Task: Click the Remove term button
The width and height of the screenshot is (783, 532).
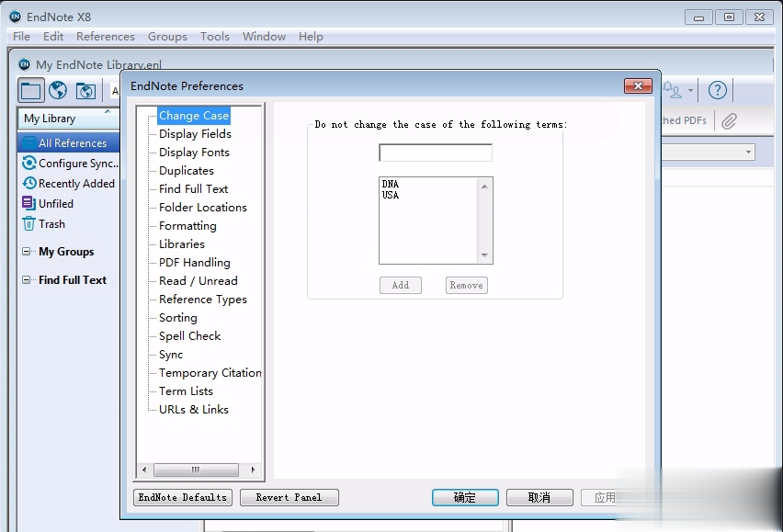Action: pyautogui.click(x=467, y=285)
